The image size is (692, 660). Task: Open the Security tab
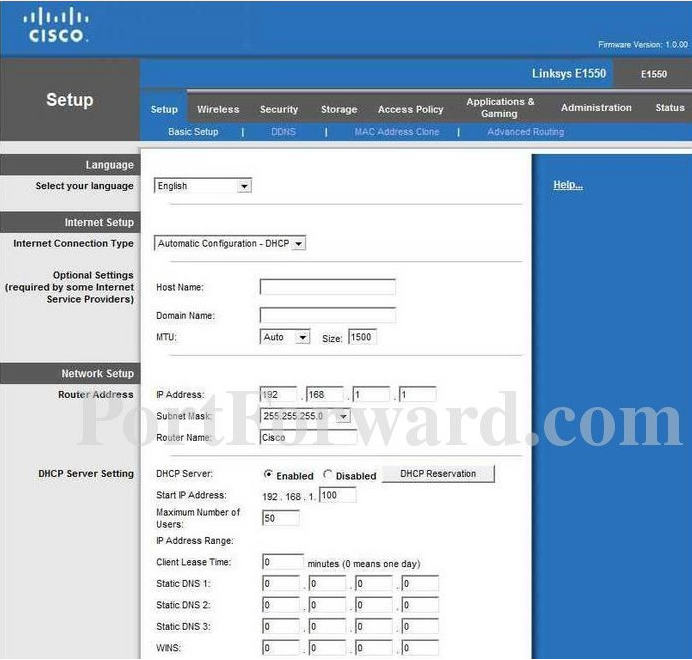click(x=278, y=109)
